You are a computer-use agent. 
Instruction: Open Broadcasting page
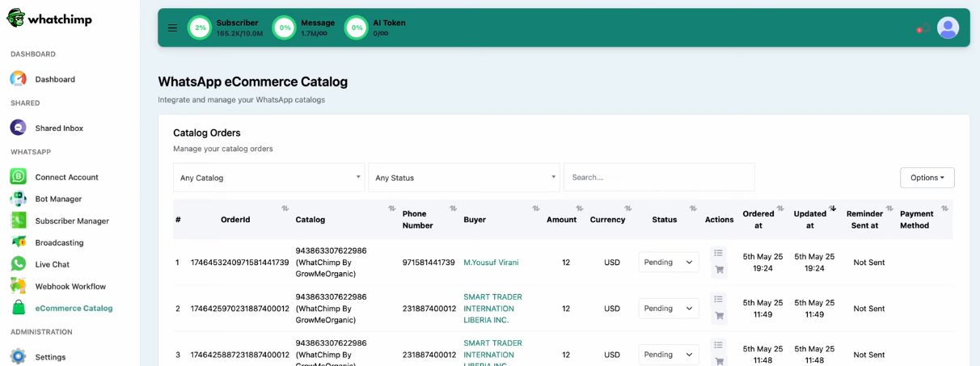pos(59,242)
